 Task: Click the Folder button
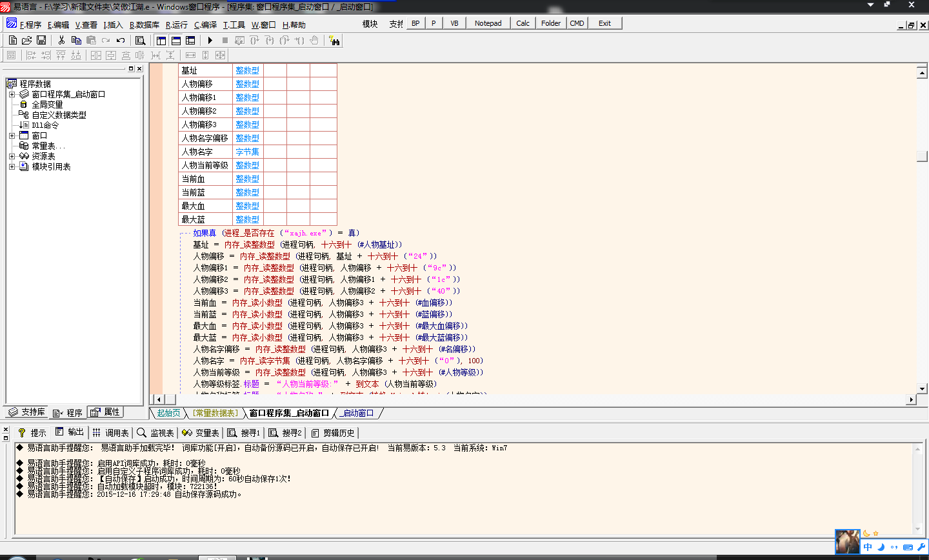click(x=551, y=23)
